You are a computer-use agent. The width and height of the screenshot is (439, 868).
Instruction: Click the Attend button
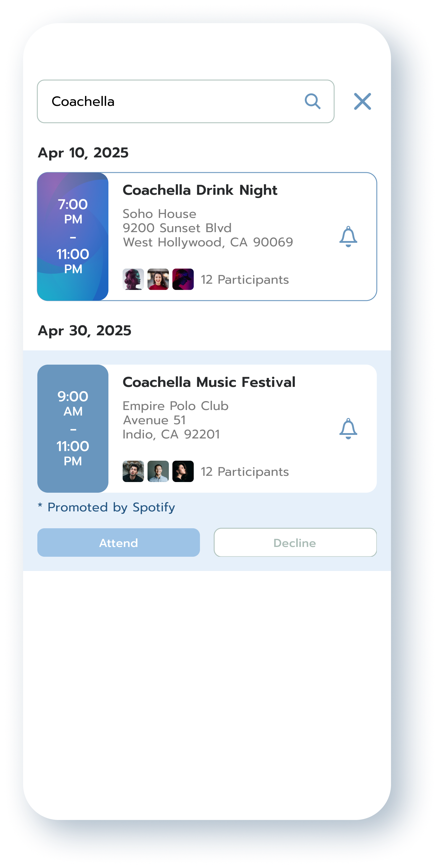point(118,542)
